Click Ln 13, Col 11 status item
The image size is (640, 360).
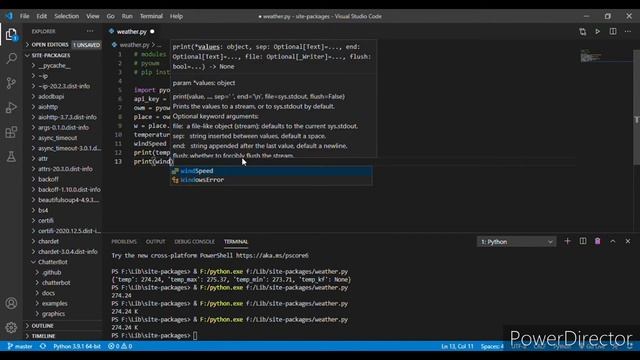click(x=457, y=346)
